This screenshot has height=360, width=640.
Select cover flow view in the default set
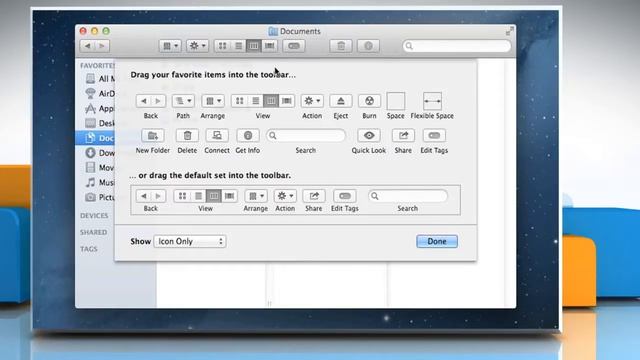tap(230, 196)
